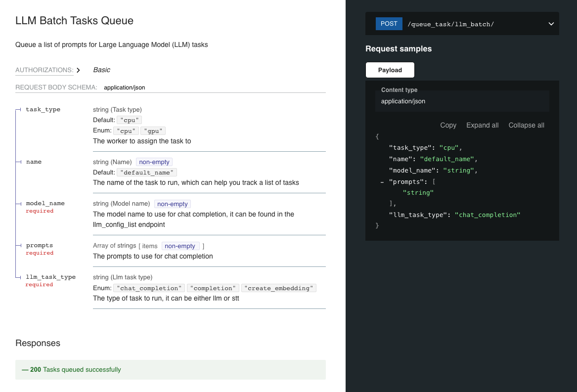This screenshot has height=392, width=577.
Task: Click the "completion" enum value badge
Action: (213, 288)
